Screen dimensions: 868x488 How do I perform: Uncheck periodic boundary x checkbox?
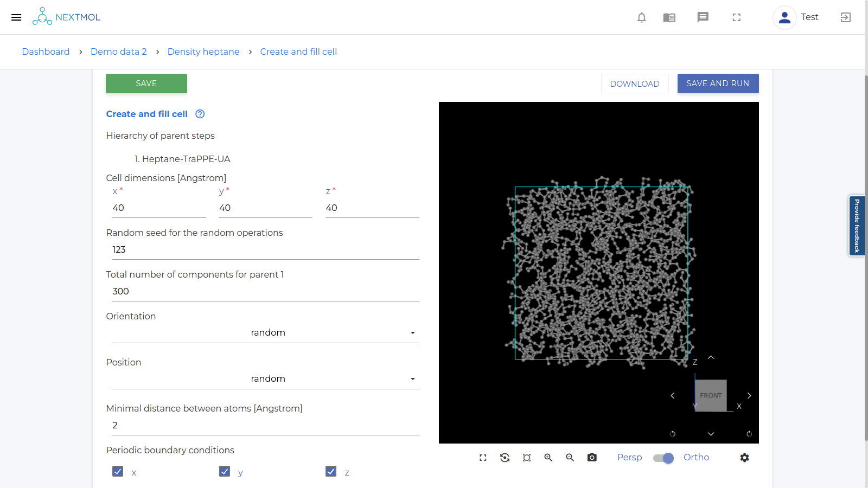pos(118,471)
